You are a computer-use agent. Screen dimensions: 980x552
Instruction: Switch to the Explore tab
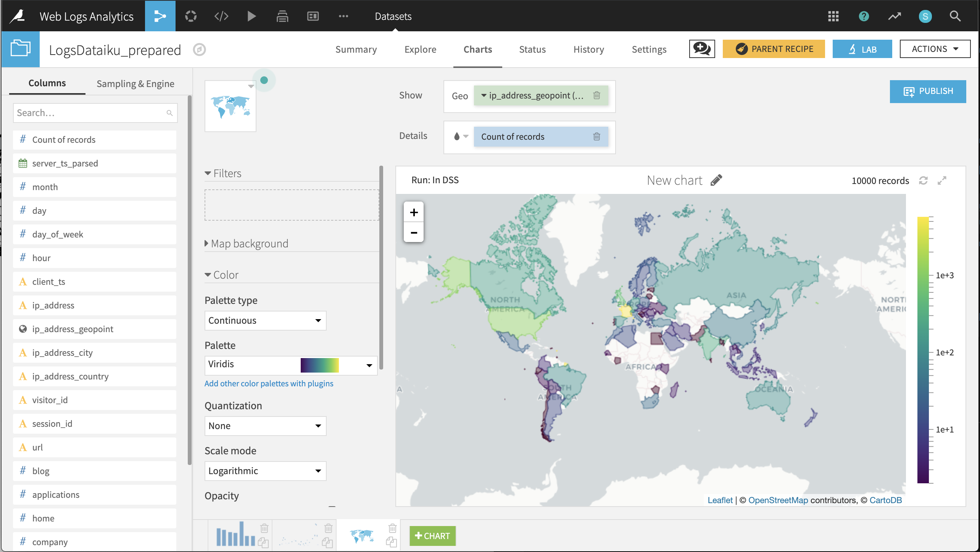point(420,49)
